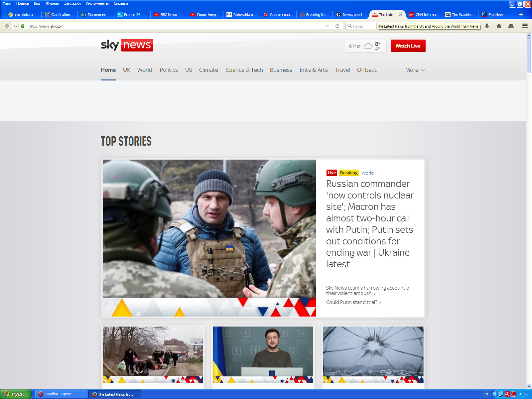Open the UK news section
The width and height of the screenshot is (532, 399).
[127, 70]
